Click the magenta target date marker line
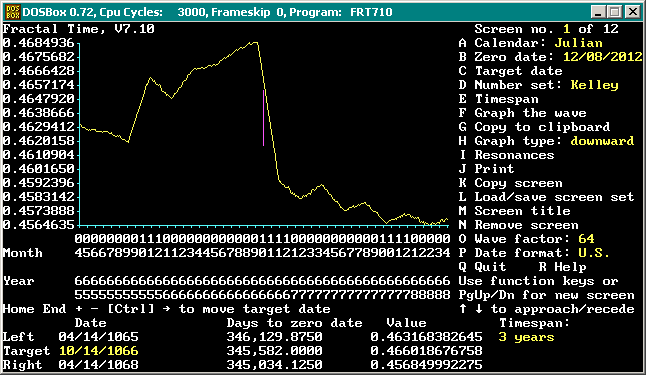 tap(264, 117)
